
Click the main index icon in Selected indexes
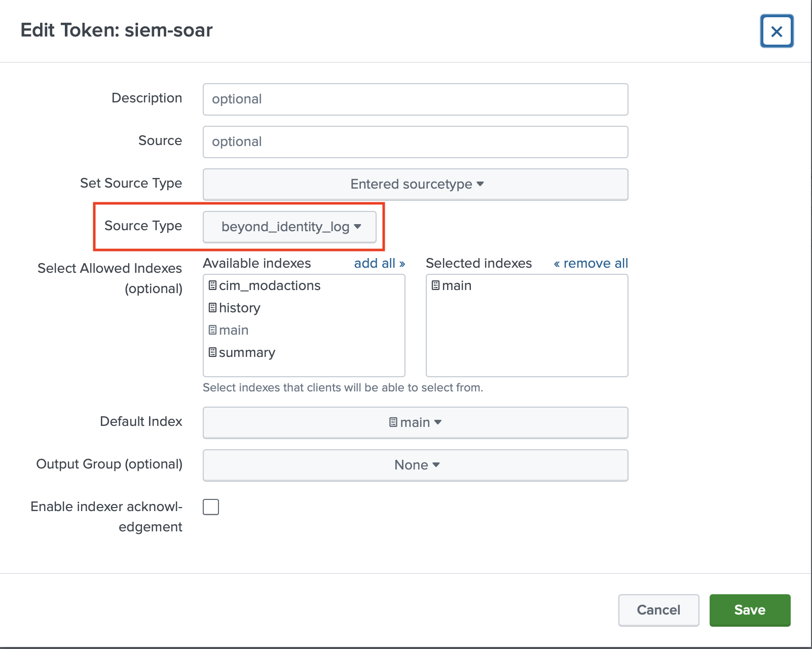click(435, 285)
